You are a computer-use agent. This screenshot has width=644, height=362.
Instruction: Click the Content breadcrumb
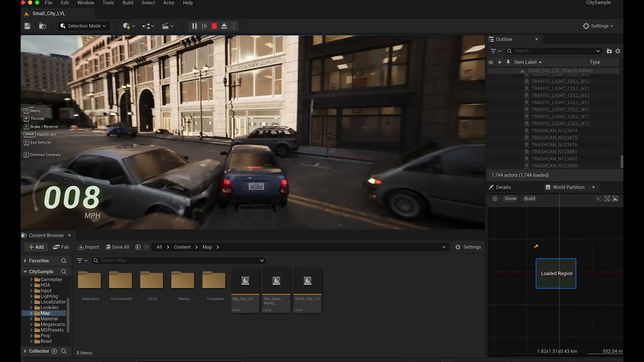(x=182, y=247)
